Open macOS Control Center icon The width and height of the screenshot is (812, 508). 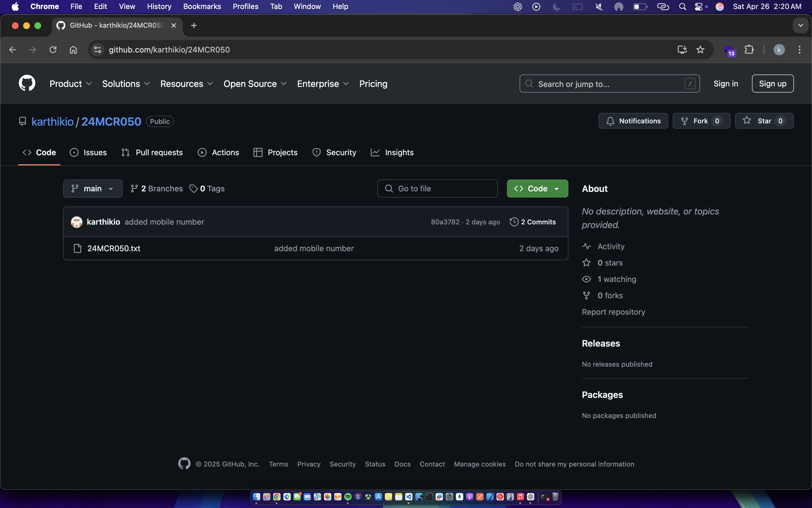click(699, 7)
